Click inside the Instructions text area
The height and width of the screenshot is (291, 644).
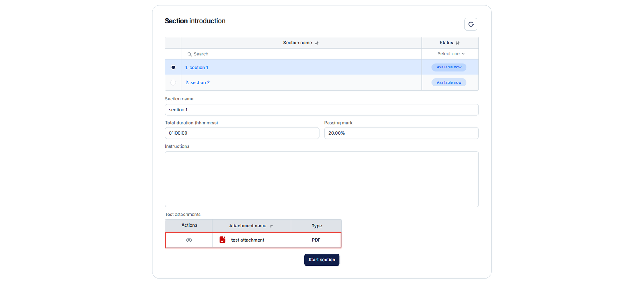pyautogui.click(x=322, y=179)
